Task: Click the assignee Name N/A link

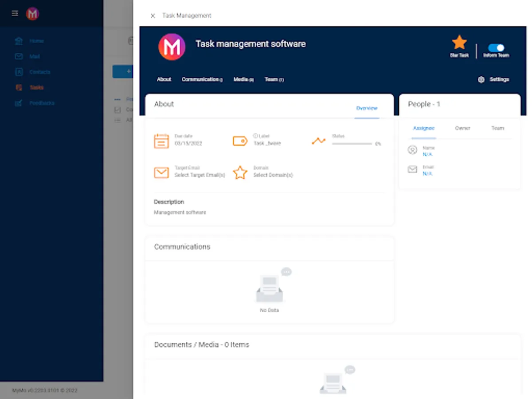Action: click(x=427, y=155)
